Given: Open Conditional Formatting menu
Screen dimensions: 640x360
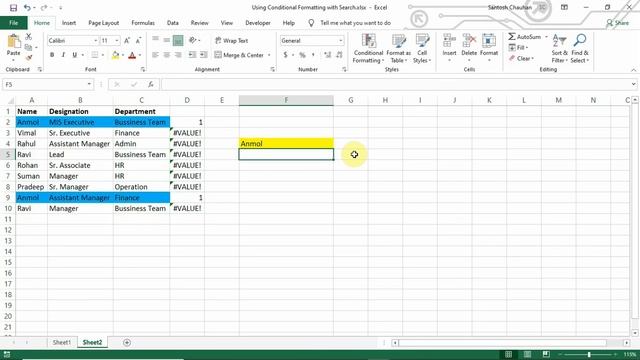Looking at the screenshot, I should pyautogui.click(x=368, y=49).
